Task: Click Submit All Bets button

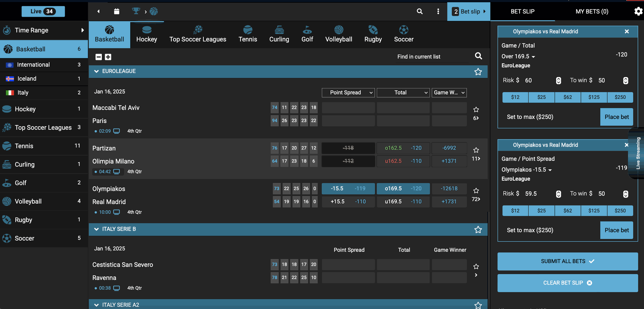Action: (x=568, y=261)
